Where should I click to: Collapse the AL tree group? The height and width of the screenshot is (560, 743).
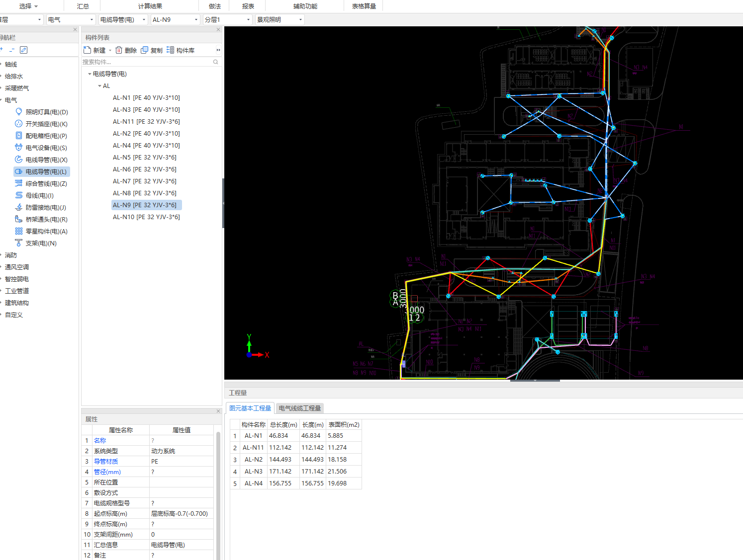point(99,86)
